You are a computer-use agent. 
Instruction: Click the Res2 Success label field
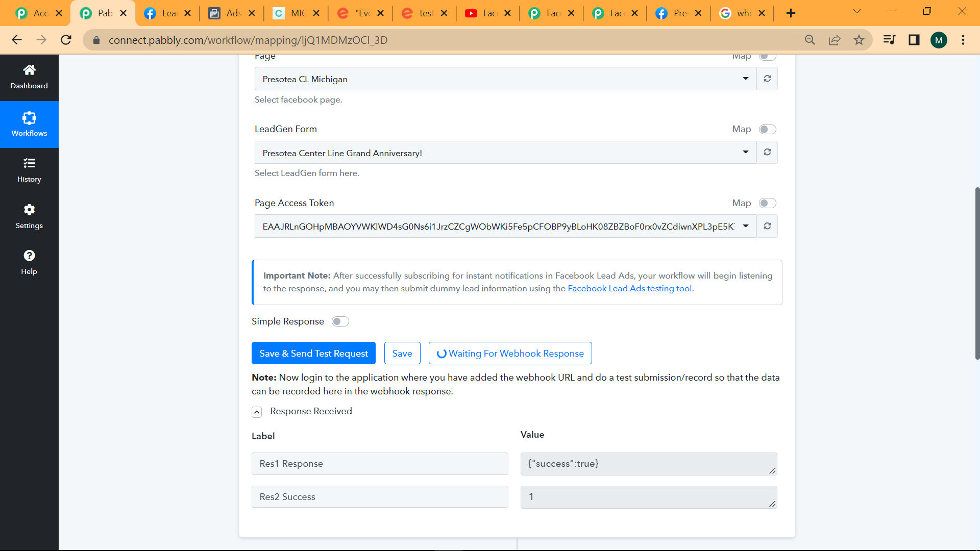tap(380, 497)
